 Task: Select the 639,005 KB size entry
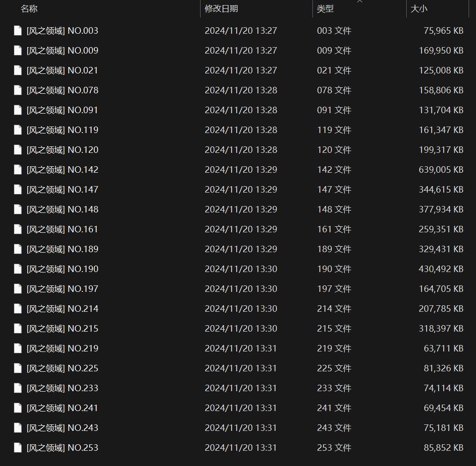pos(441,169)
